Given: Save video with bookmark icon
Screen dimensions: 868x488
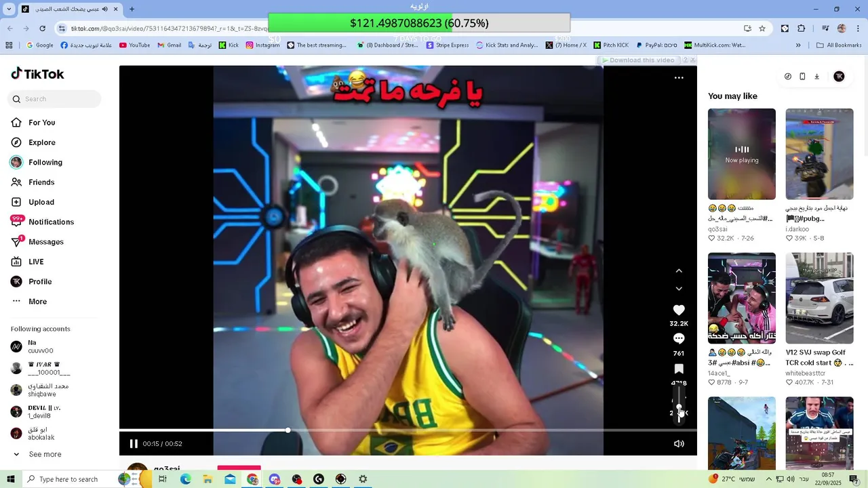Looking at the screenshot, I should click(679, 369).
